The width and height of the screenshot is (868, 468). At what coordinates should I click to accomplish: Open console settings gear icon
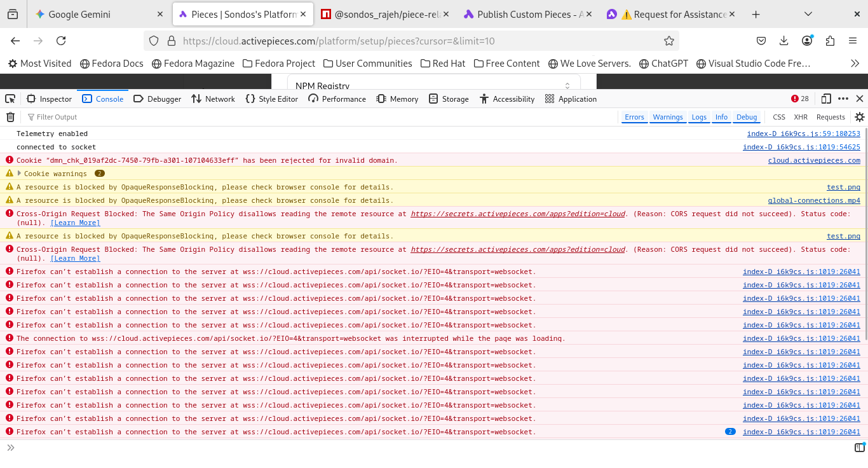coord(860,117)
